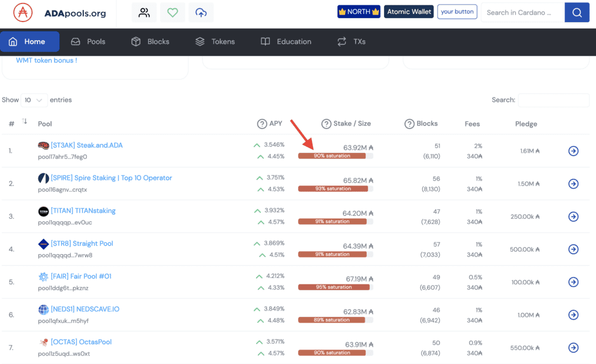Click the Stake / Size help icon

tap(326, 123)
